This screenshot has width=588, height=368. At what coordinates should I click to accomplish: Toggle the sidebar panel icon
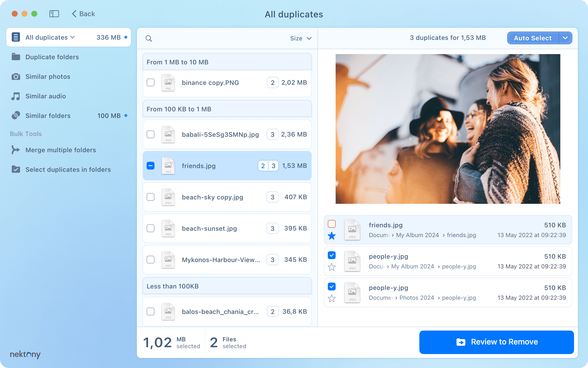[54, 14]
